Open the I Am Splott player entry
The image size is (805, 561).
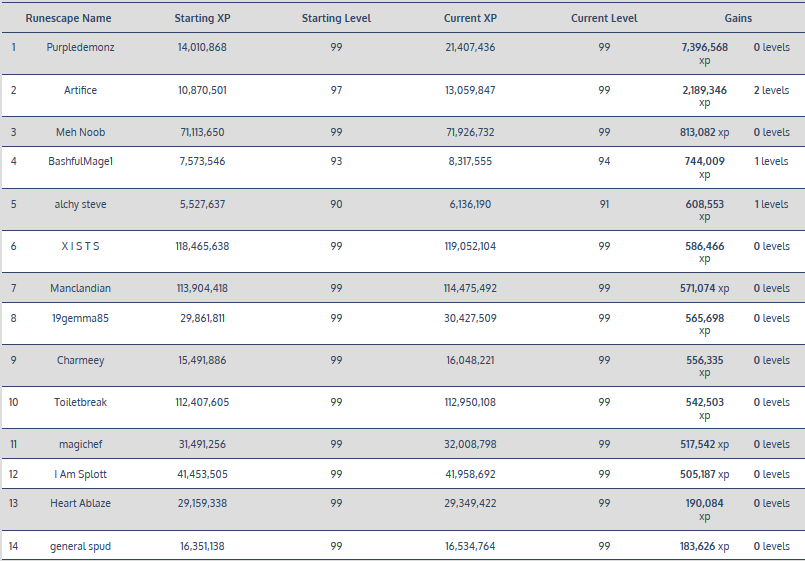coord(80,474)
